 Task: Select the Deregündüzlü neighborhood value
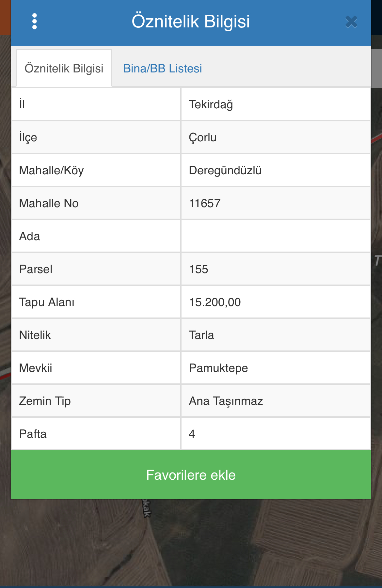pos(225,170)
